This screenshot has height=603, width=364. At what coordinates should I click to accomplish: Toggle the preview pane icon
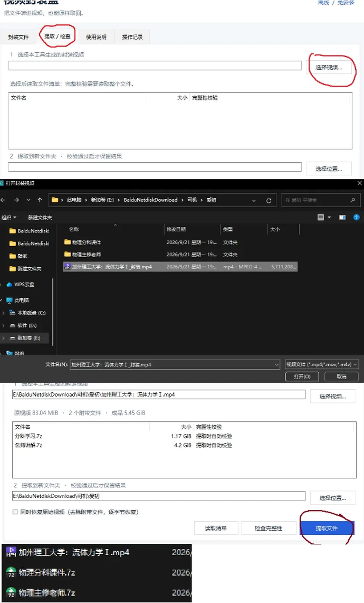pyautogui.click(x=342, y=217)
